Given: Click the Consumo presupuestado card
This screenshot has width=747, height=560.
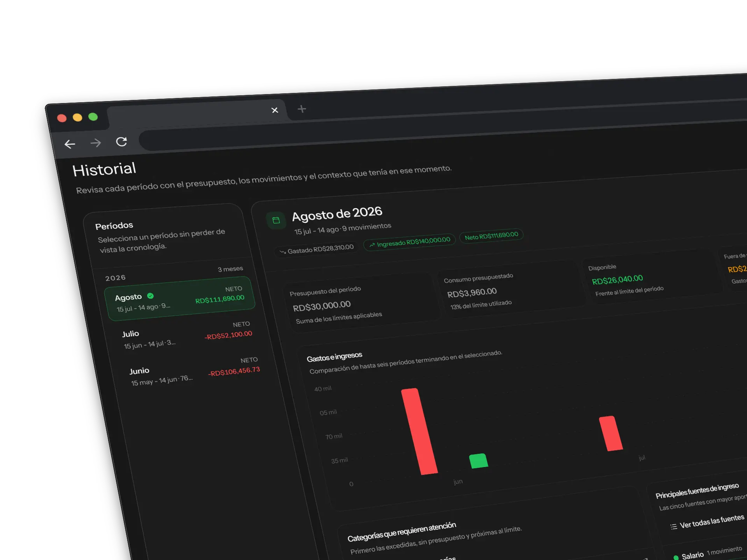Looking at the screenshot, I should (x=512, y=289).
